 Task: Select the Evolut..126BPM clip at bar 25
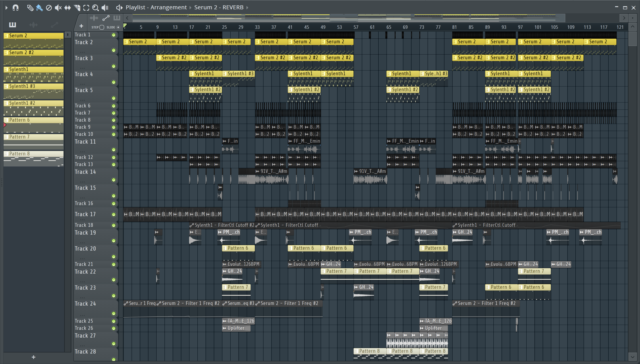pos(241,264)
